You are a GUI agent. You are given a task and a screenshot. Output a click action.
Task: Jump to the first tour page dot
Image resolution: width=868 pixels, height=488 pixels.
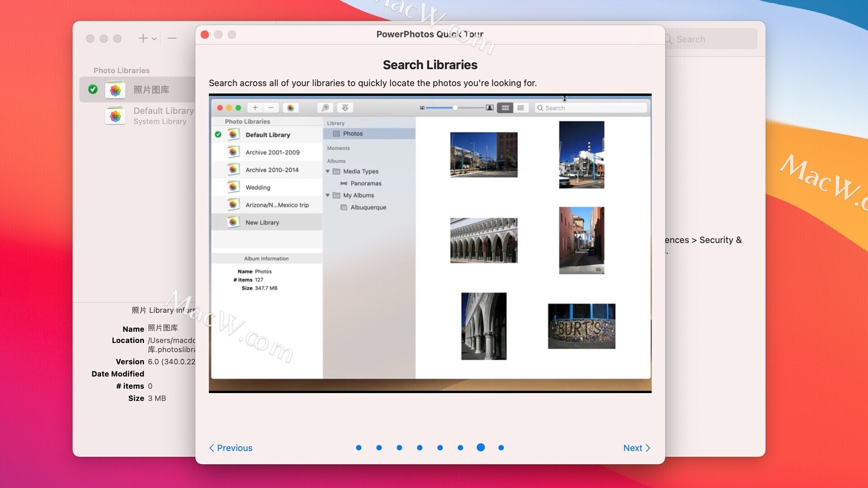(359, 448)
